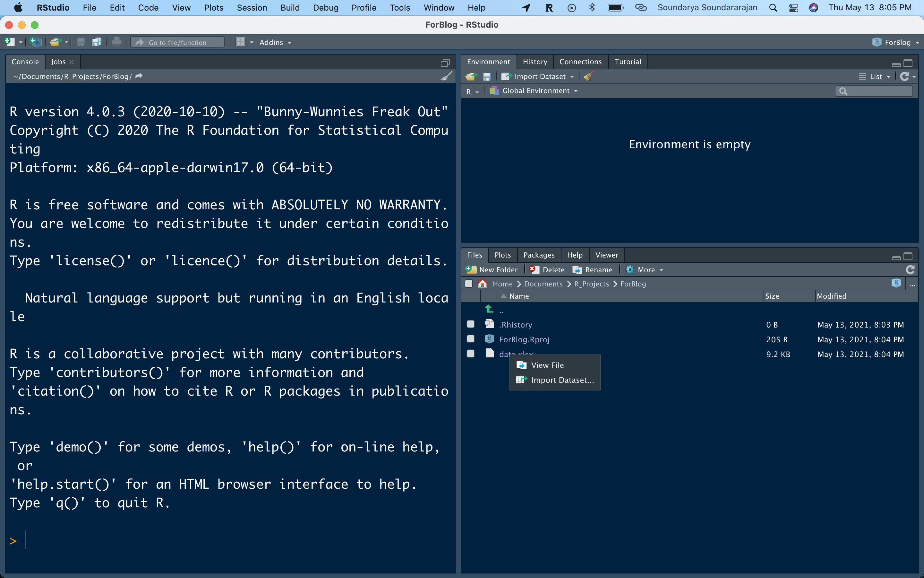Image resolution: width=924 pixels, height=578 pixels.
Task: Load workspace icon in Environment pane
Action: tap(472, 76)
